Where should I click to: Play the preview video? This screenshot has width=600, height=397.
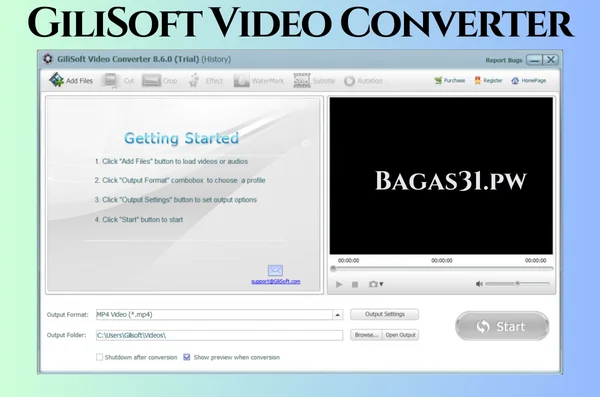pyautogui.click(x=339, y=284)
